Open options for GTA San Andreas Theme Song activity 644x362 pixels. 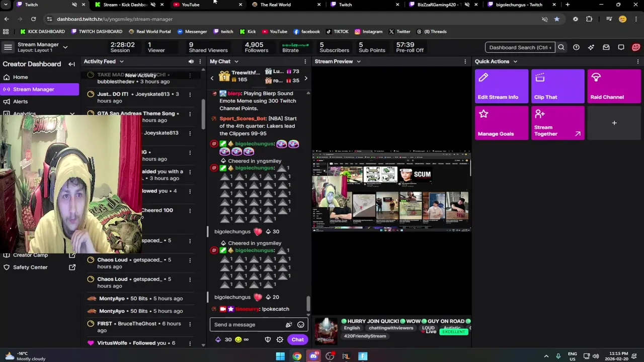pyautogui.click(x=190, y=114)
